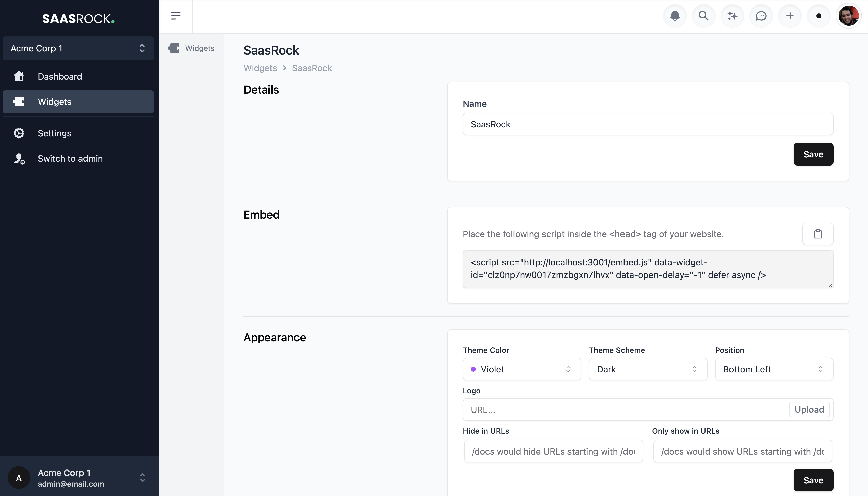The height and width of the screenshot is (496, 868).
Task: Click the Settings gear icon
Action: point(19,133)
